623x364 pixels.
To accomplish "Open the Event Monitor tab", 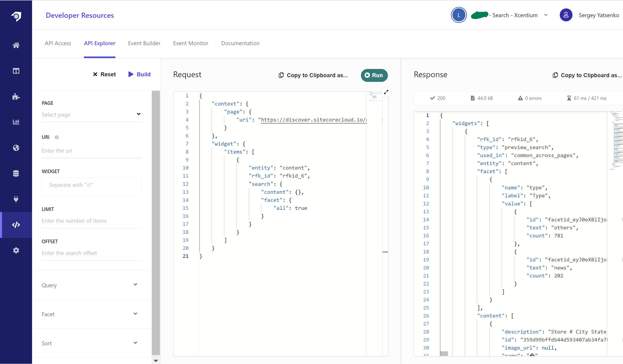I will pyautogui.click(x=191, y=43).
